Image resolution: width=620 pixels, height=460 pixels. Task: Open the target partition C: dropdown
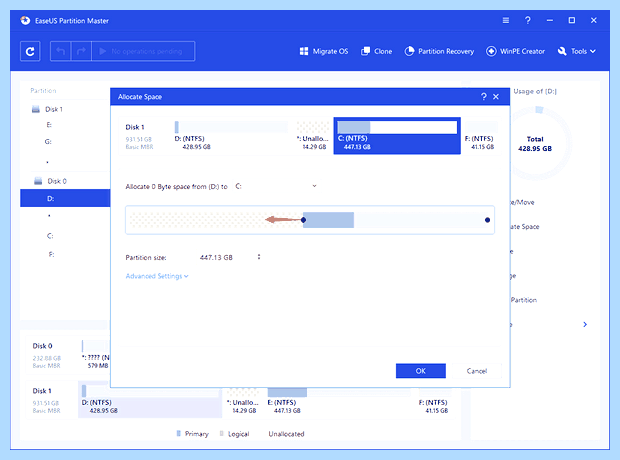(x=276, y=186)
